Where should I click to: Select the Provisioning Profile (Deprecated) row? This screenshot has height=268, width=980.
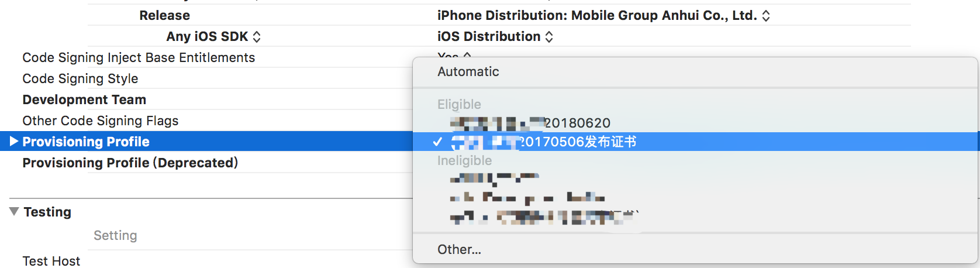click(130, 163)
